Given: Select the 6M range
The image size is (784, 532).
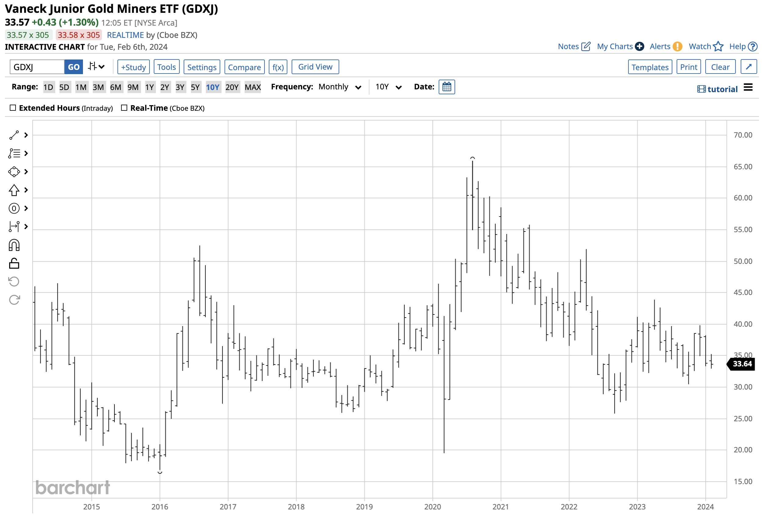Looking at the screenshot, I should point(116,87).
